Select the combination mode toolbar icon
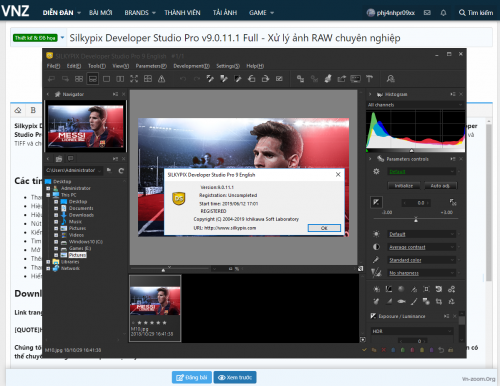This screenshot has width=500, height=386. (x=93, y=79)
